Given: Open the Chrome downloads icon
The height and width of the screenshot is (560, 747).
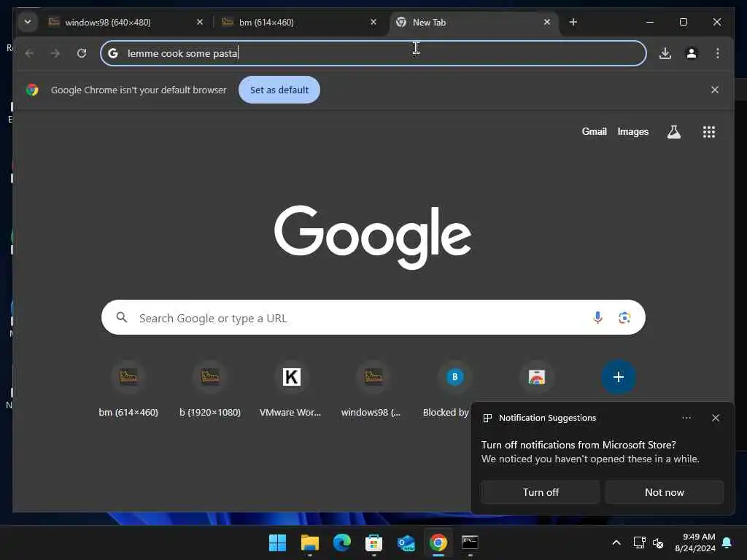Looking at the screenshot, I should [x=665, y=53].
